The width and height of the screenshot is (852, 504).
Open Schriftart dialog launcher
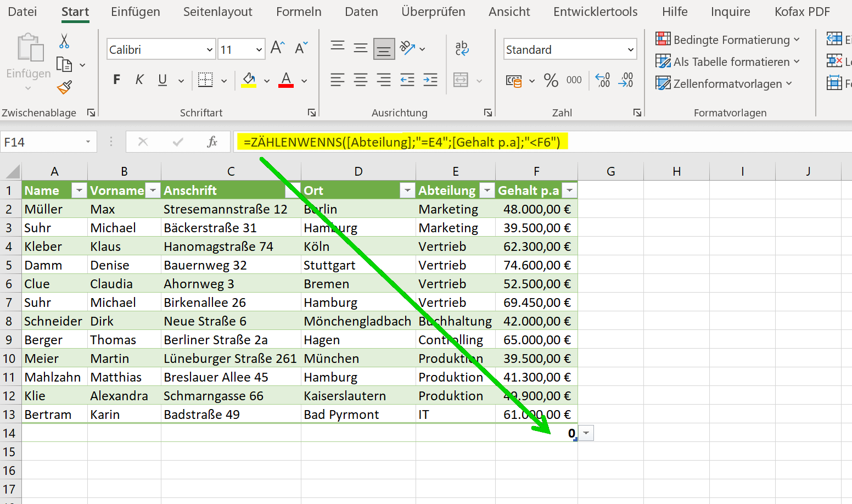click(312, 113)
